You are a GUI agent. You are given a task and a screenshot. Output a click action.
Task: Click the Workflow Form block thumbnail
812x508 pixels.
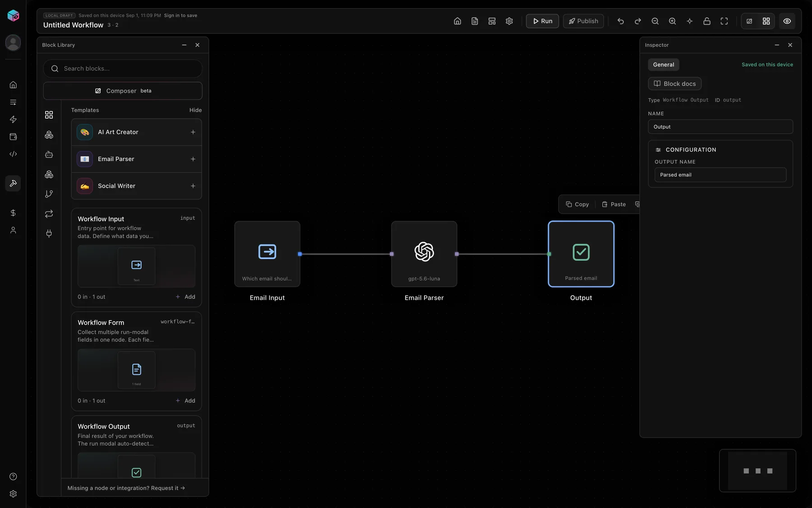pyautogui.click(x=136, y=370)
